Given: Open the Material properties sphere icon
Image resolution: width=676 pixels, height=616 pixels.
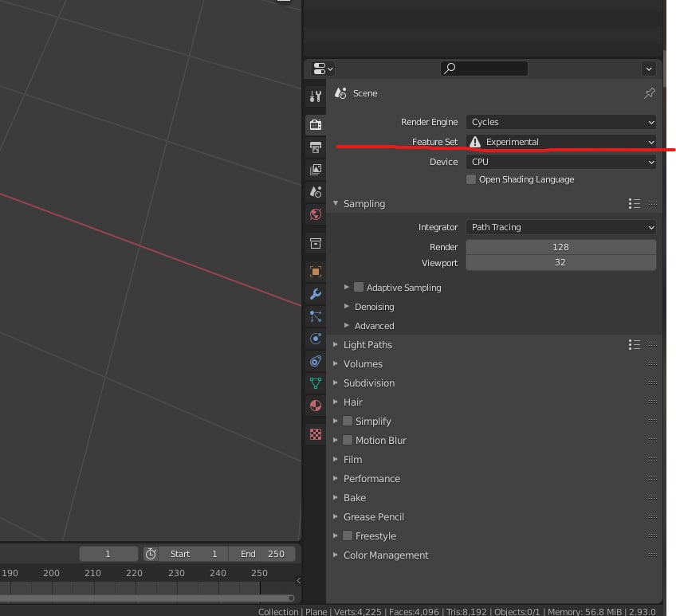Looking at the screenshot, I should pos(316,406).
